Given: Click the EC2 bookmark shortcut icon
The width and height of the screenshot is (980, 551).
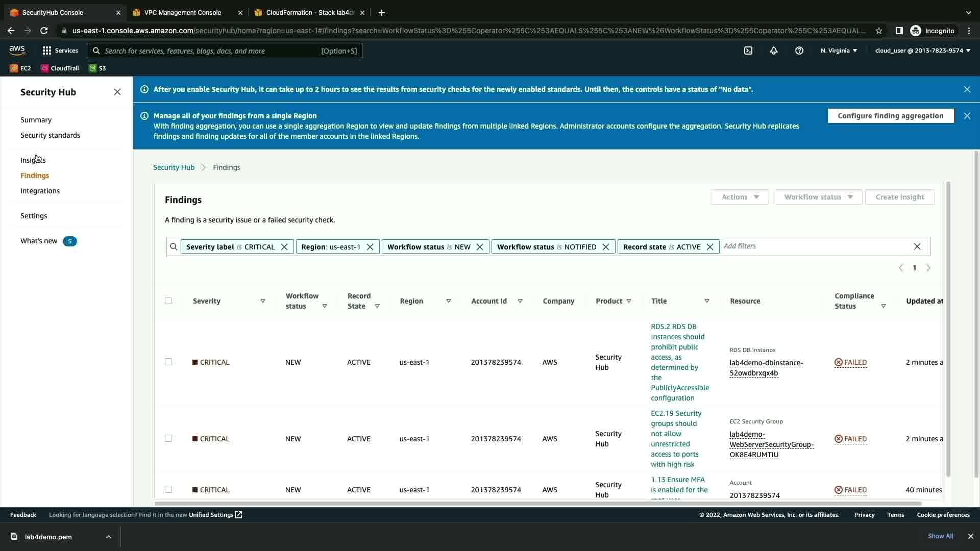Looking at the screenshot, I should (14, 68).
